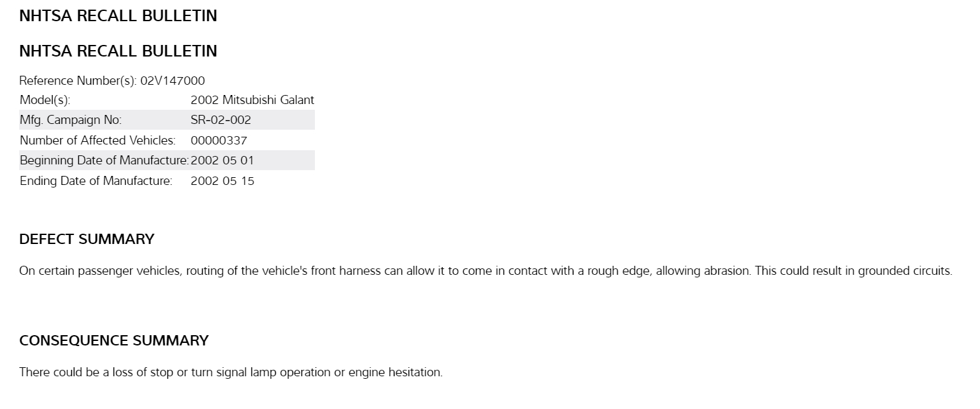Click the Number of Affected Vehicles label
980x409 pixels.
(x=97, y=141)
